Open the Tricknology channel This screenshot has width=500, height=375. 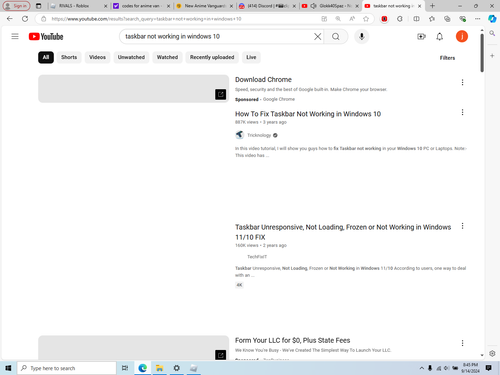point(259,135)
